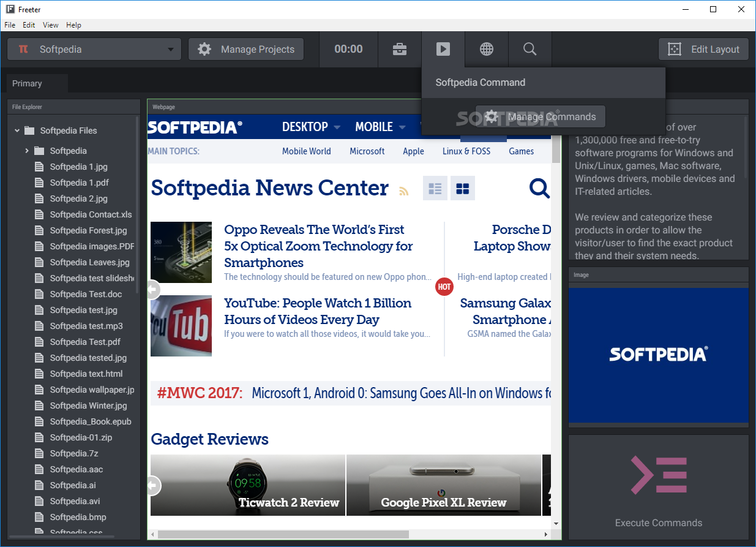
Task: Select Softpedia Leaves.jpg file
Action: click(90, 262)
